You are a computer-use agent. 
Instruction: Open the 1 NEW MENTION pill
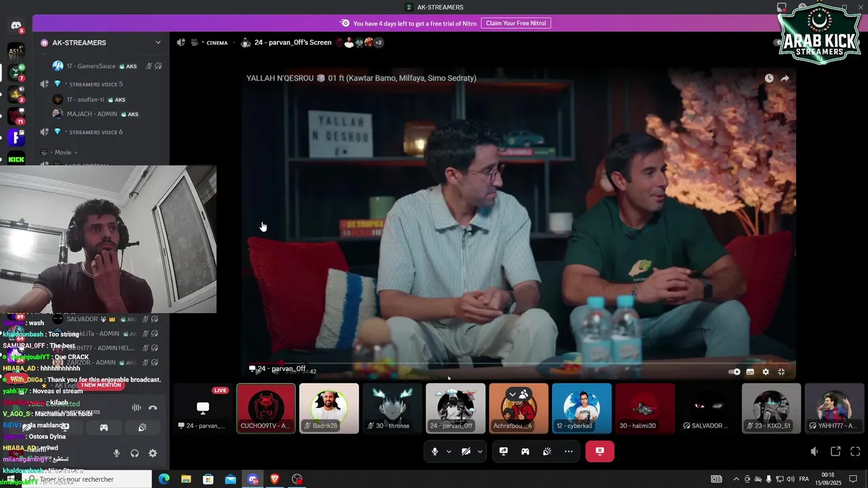click(100, 385)
